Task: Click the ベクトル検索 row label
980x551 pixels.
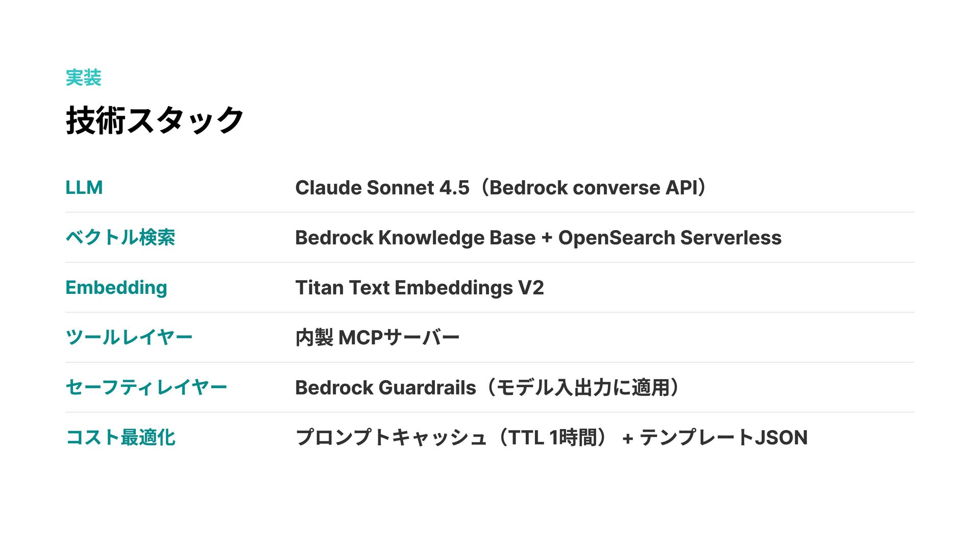Action: point(120,237)
